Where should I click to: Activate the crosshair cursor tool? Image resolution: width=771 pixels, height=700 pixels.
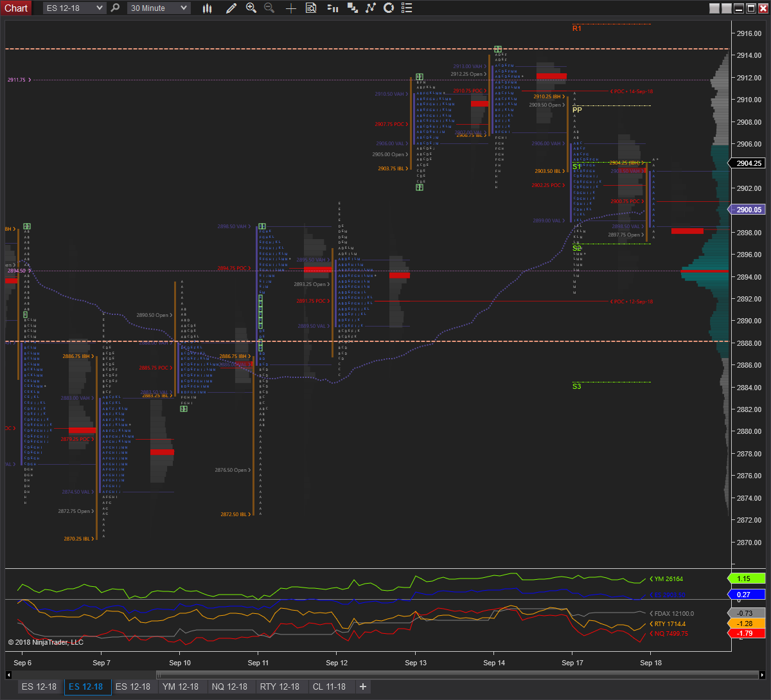[291, 8]
